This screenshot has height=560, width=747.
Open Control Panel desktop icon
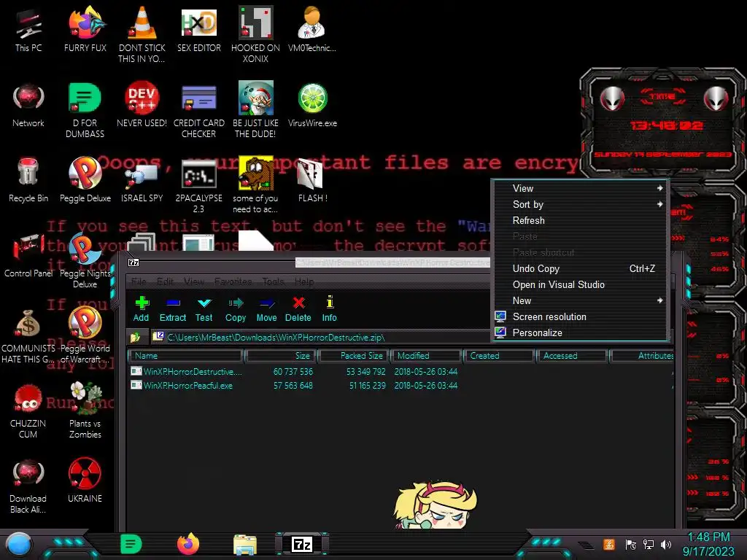click(28, 256)
